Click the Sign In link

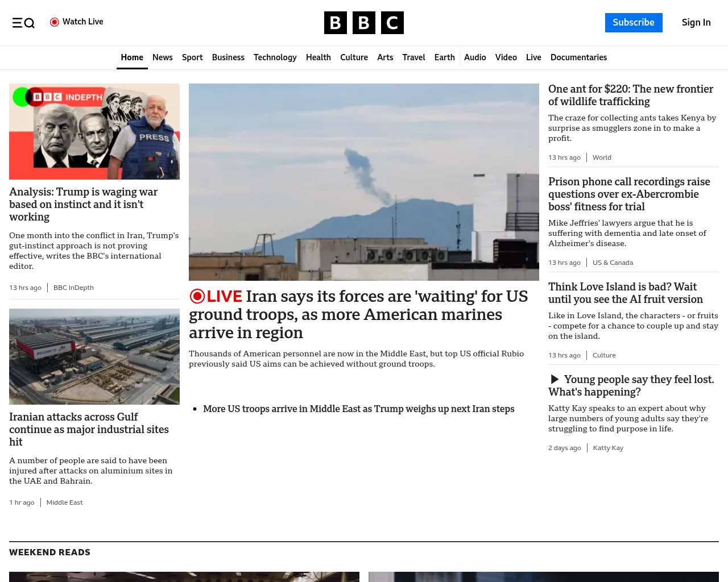pyautogui.click(x=696, y=23)
